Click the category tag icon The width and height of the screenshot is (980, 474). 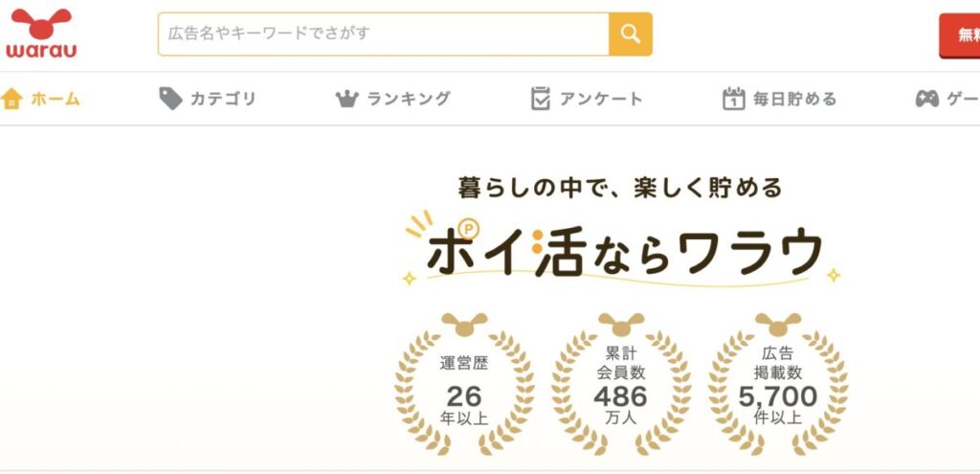[x=170, y=99]
